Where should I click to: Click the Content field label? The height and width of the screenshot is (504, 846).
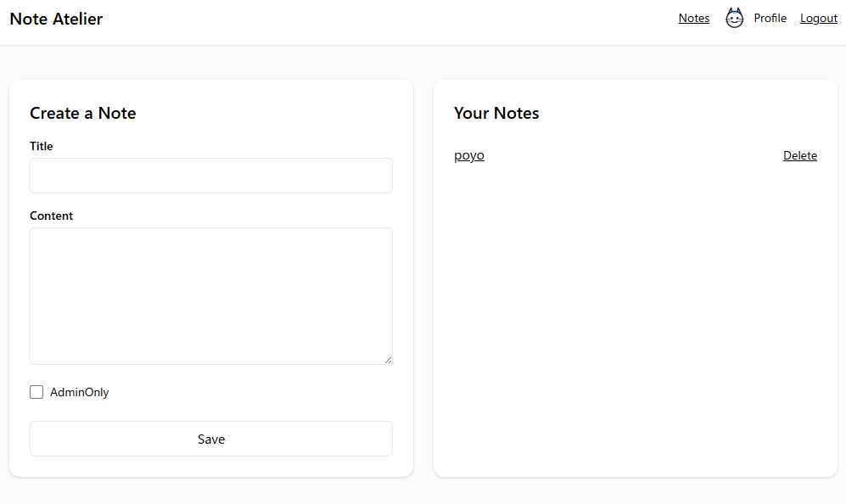(52, 216)
